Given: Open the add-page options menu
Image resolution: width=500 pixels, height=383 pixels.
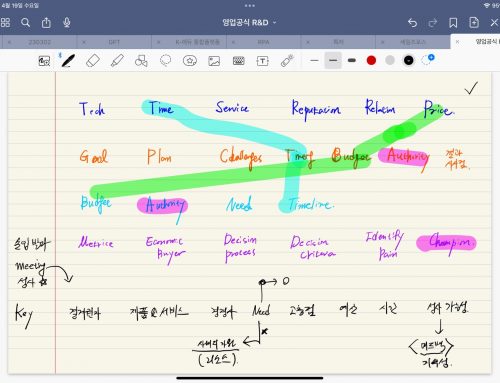Looking at the screenshot, I should [474, 22].
